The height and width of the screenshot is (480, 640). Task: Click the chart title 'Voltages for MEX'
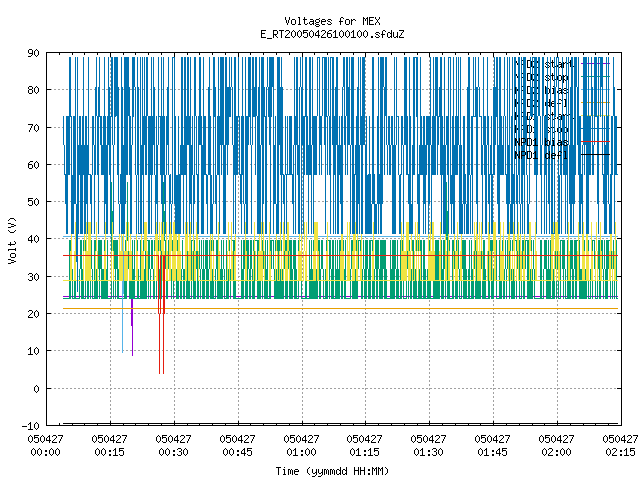tap(332, 21)
